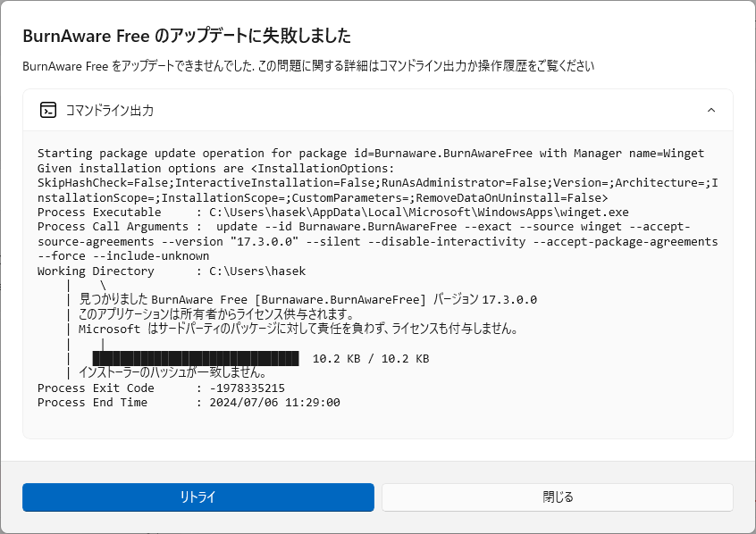Click the このアプリケーションは所有者から license line
The image size is (756, 534).
point(216,314)
